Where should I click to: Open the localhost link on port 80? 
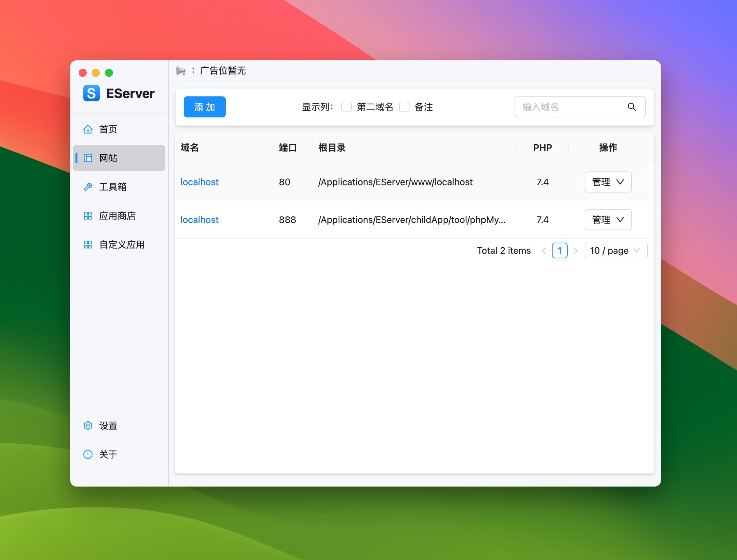click(200, 182)
